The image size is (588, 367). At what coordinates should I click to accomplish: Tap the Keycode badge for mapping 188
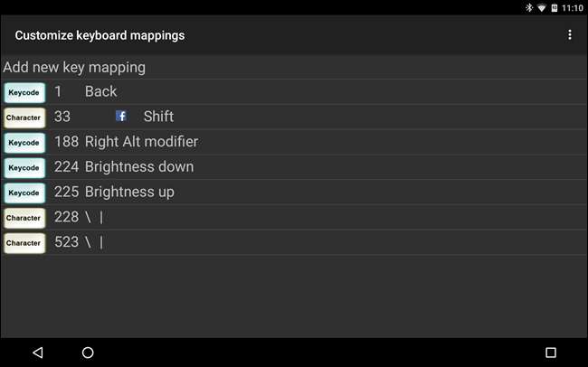coord(24,142)
